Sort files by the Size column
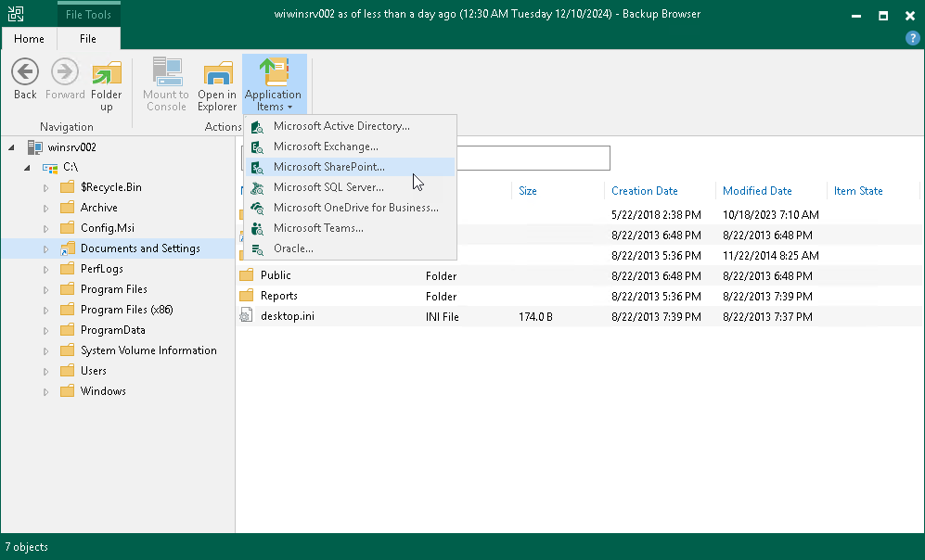Screen dimensions: 925x560 click(x=528, y=190)
